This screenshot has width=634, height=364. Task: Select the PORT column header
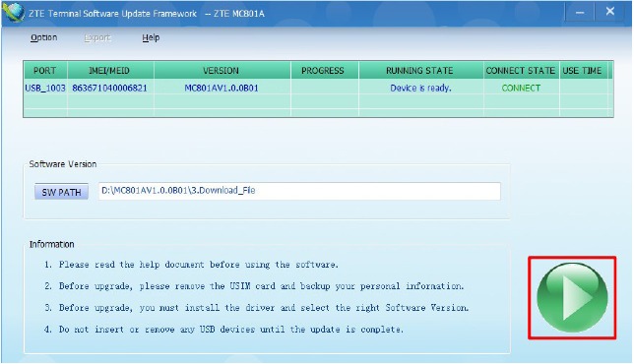pyautogui.click(x=45, y=70)
